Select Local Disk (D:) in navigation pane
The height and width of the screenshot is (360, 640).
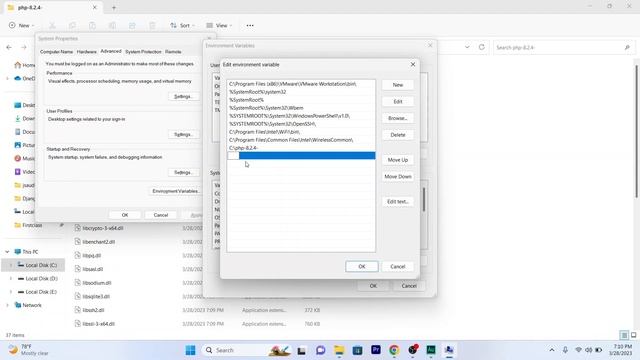point(37,278)
